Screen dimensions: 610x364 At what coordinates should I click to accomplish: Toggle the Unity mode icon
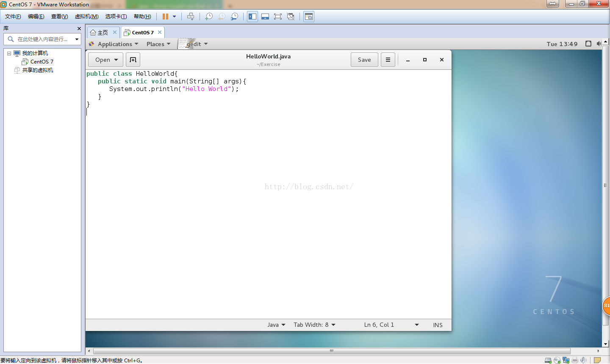291,17
